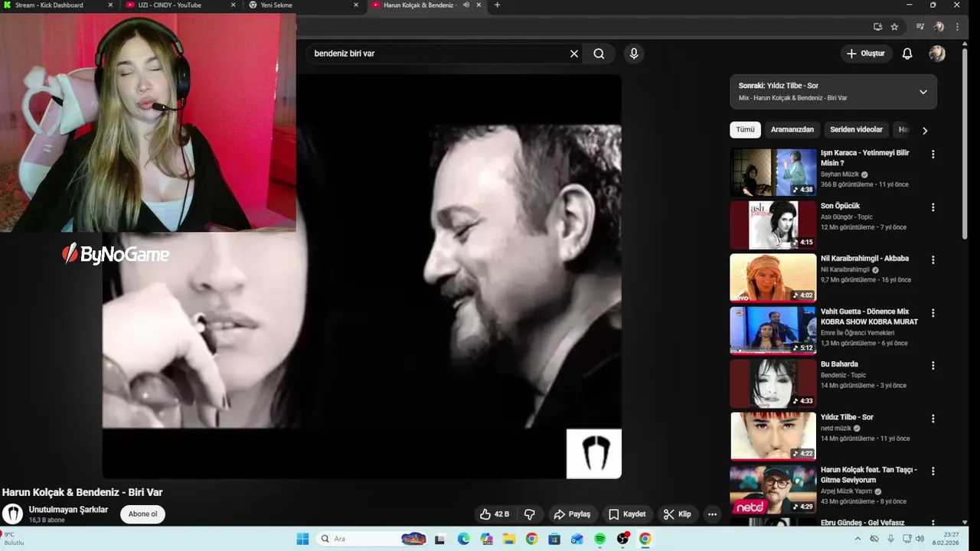Open the Unutulmayan Şarkılar channel name link

pyautogui.click(x=68, y=510)
